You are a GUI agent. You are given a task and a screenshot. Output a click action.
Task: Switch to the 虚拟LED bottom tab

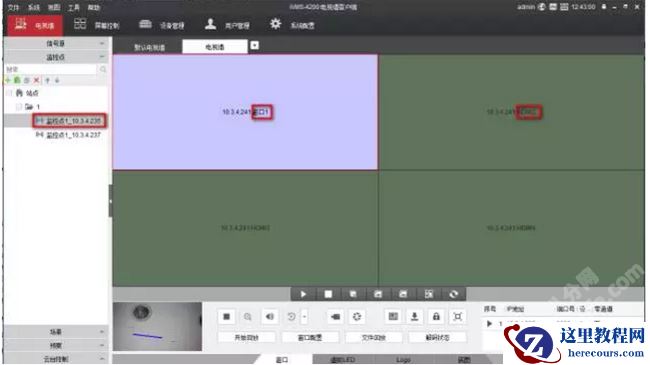pyautogui.click(x=342, y=360)
